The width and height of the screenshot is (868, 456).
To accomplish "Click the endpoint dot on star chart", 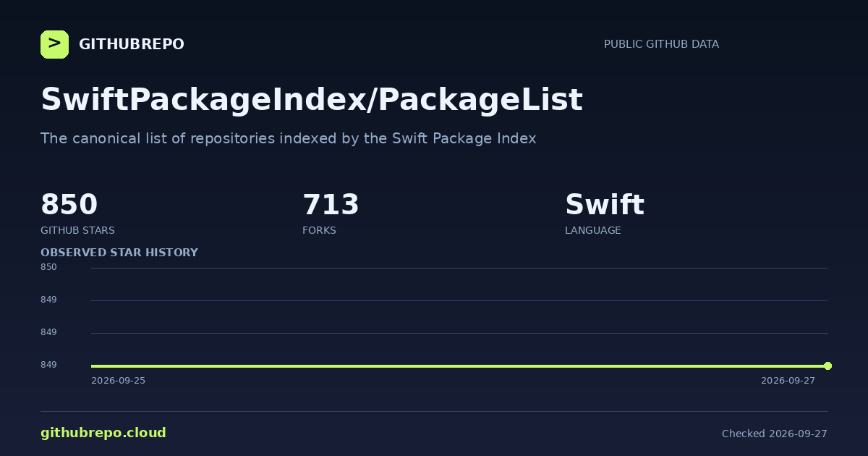I will pos(827,366).
